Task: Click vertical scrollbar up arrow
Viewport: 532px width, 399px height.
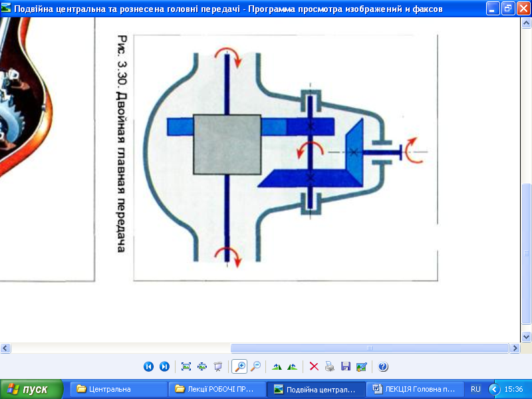Action: tap(526, 23)
